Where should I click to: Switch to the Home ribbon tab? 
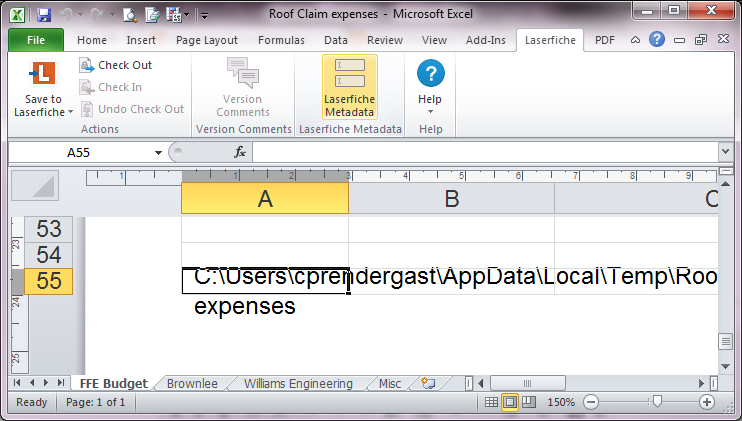point(92,40)
